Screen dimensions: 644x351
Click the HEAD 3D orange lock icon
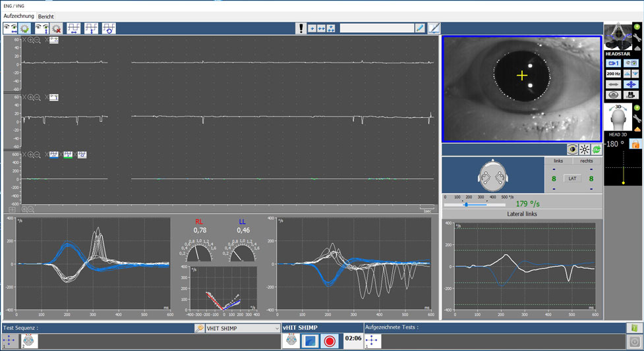click(x=635, y=144)
